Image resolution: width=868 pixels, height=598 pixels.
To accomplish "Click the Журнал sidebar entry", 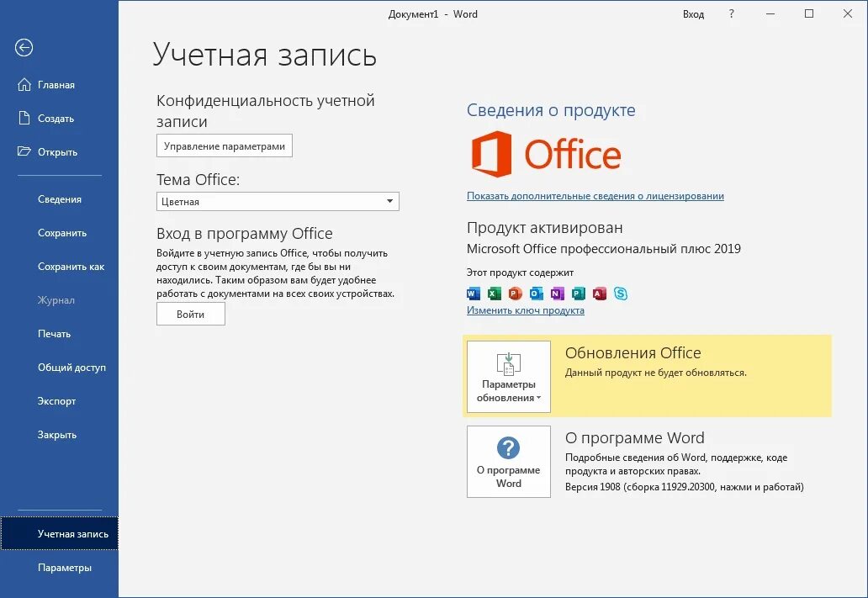I will 56,300.
